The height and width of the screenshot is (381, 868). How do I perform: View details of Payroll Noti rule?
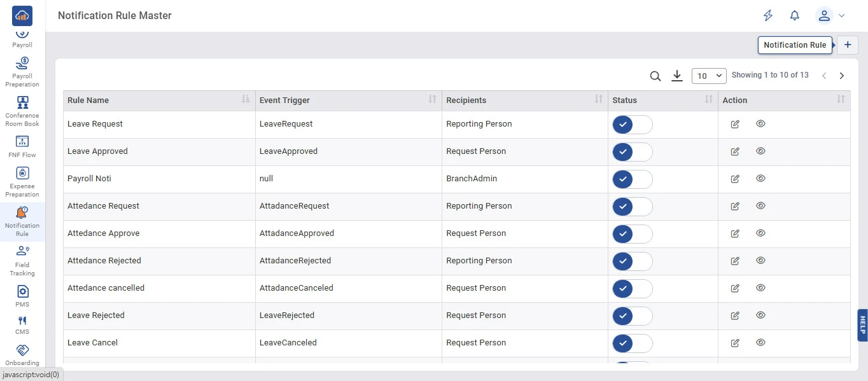(760, 179)
